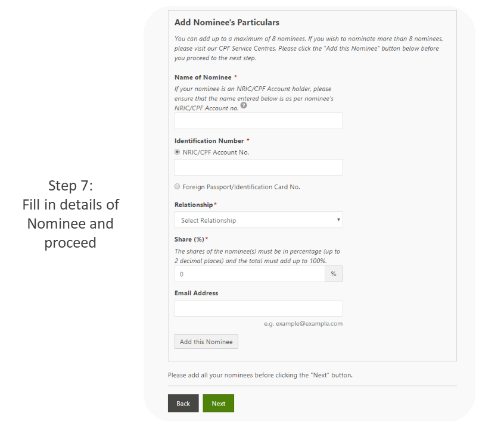Click the Name of Nominee label
The width and height of the screenshot is (504, 428).
click(203, 77)
